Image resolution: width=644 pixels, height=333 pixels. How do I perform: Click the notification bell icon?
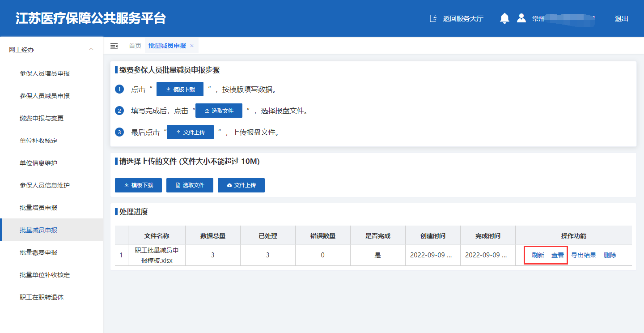tap(504, 18)
